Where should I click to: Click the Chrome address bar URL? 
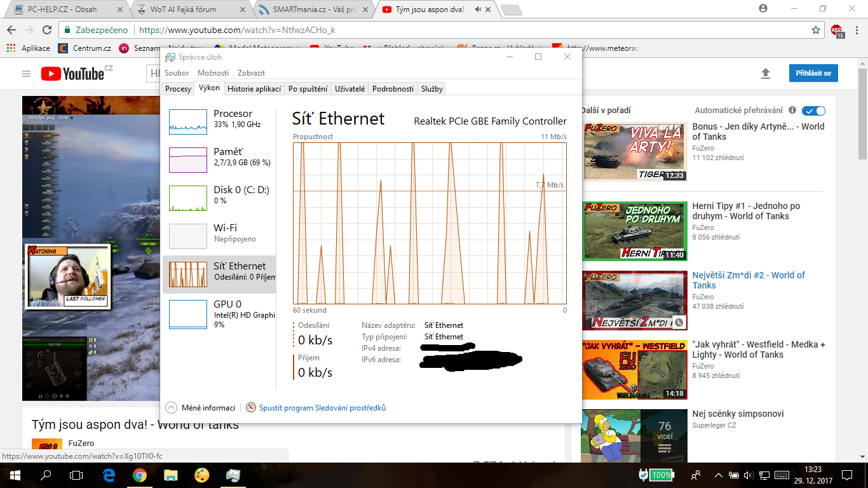pos(237,30)
